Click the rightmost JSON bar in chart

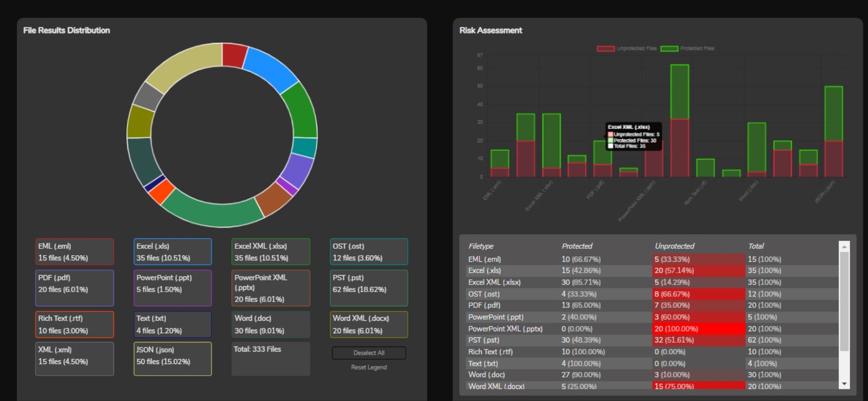click(x=834, y=132)
